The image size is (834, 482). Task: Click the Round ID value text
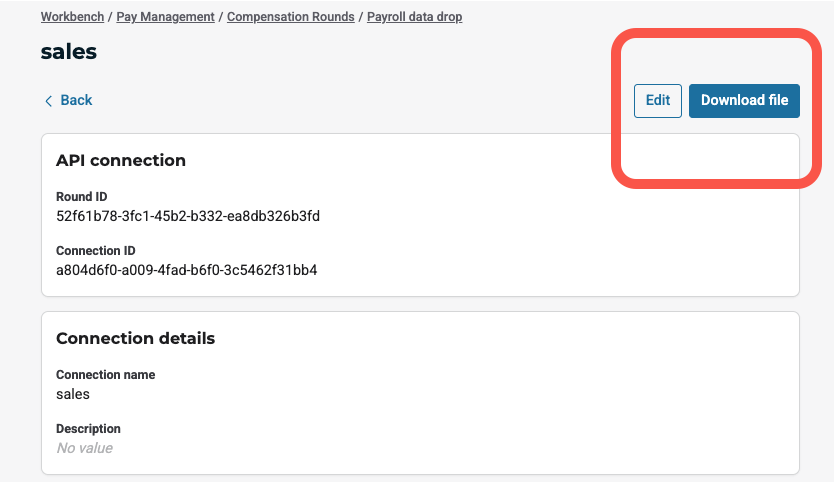pos(188,216)
